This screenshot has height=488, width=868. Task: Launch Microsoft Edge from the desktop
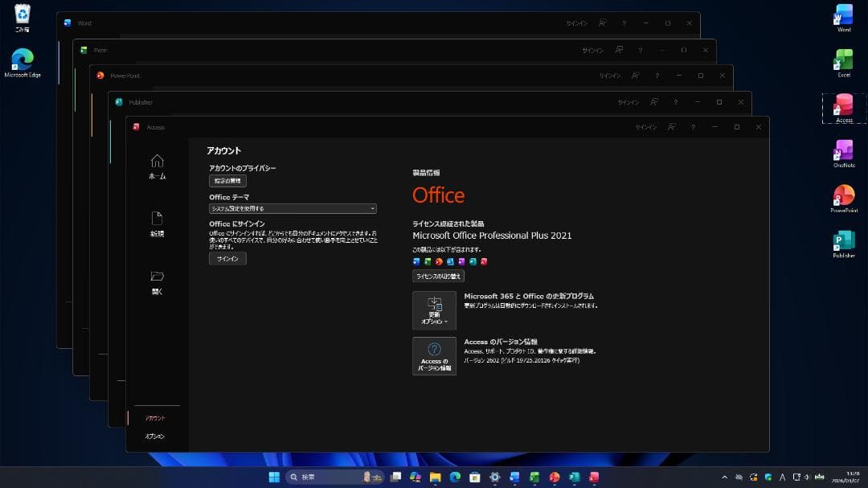point(22,60)
